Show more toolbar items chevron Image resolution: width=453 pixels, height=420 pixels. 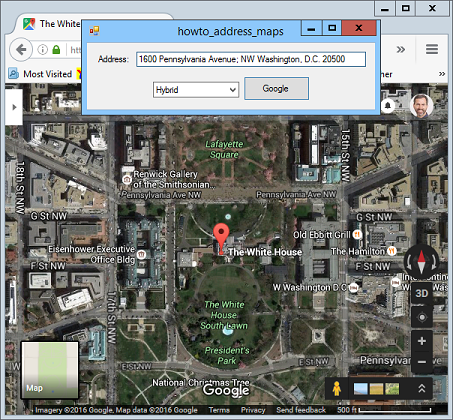pos(401,50)
